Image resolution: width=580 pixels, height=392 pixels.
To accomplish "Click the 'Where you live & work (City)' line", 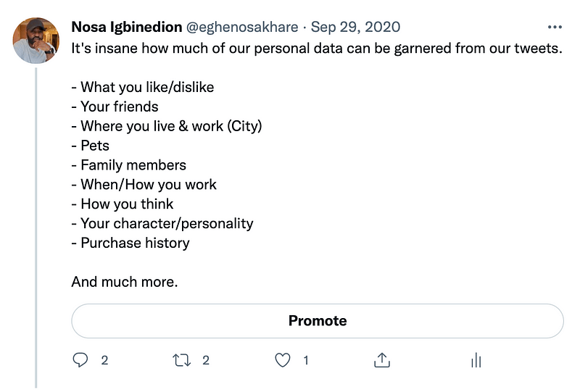I will click(167, 126).
